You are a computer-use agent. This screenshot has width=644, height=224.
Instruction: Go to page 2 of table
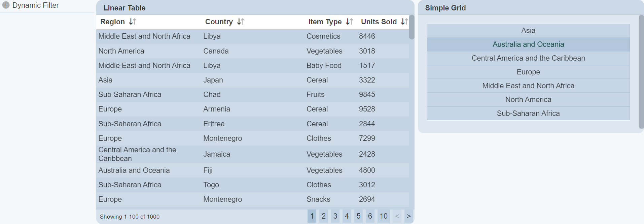[324, 216]
